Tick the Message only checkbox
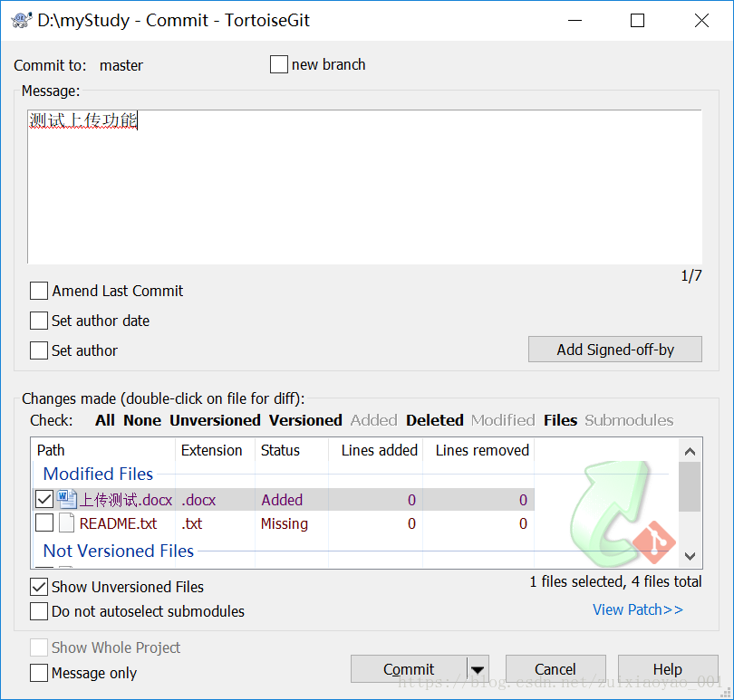The image size is (734, 700). (x=39, y=673)
